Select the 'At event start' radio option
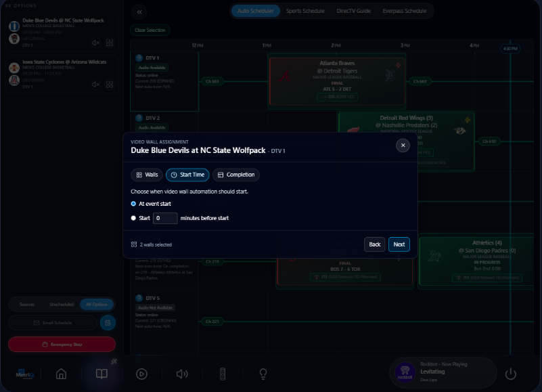 tap(133, 203)
